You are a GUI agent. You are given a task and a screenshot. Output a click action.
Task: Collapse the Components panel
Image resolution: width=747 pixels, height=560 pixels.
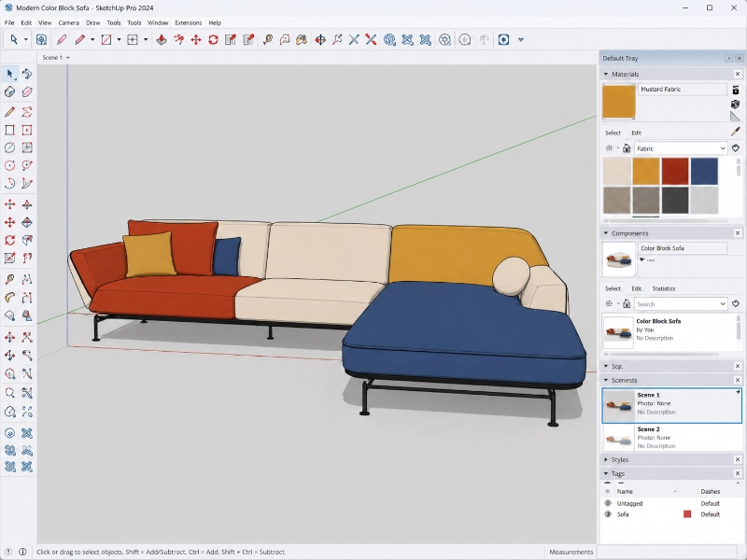point(606,233)
